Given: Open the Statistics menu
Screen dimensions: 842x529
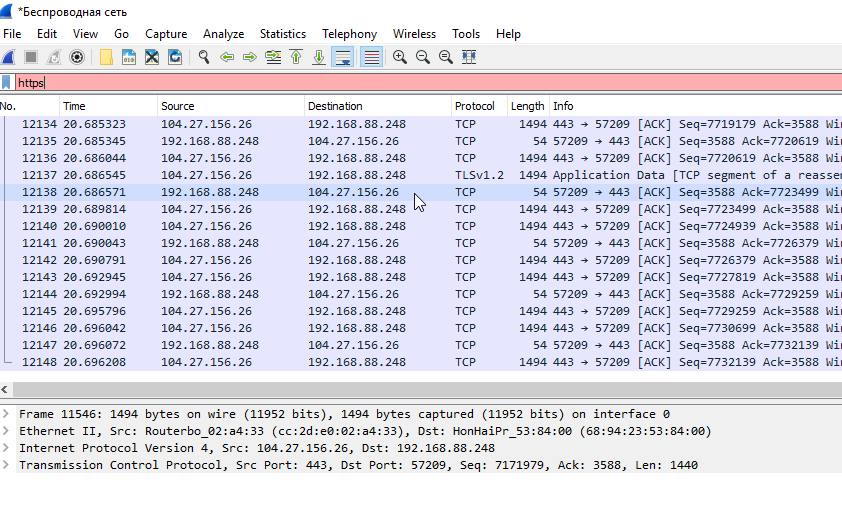Looking at the screenshot, I should 283,34.
